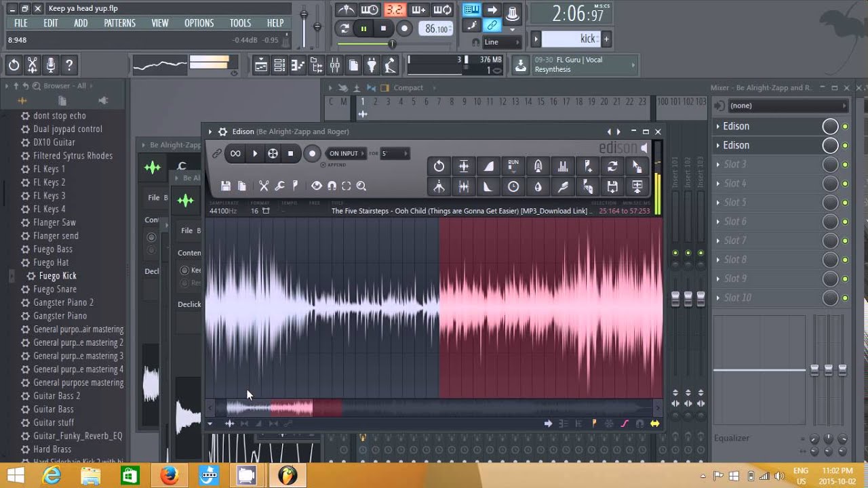Open the EDIT menu
The height and width of the screenshot is (488, 868).
point(51,23)
